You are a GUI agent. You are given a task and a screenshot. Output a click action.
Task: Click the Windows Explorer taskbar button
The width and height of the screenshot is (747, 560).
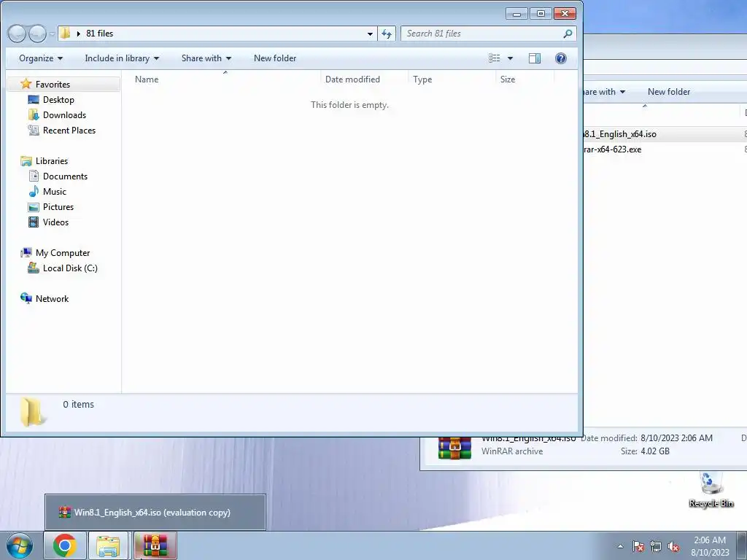coord(108,545)
